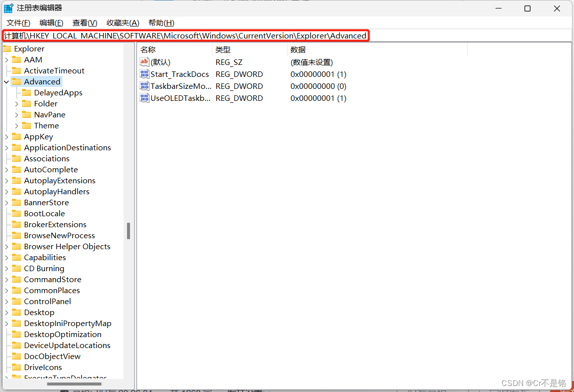Select the UseOLEDTaskb... DWORD icon
574x392 pixels.
(x=144, y=98)
